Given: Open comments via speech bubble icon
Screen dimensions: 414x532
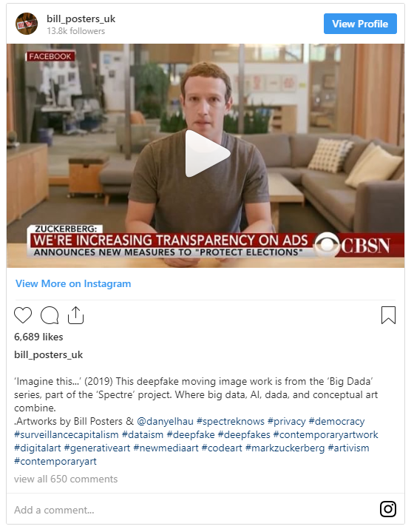Looking at the screenshot, I should (x=50, y=315).
